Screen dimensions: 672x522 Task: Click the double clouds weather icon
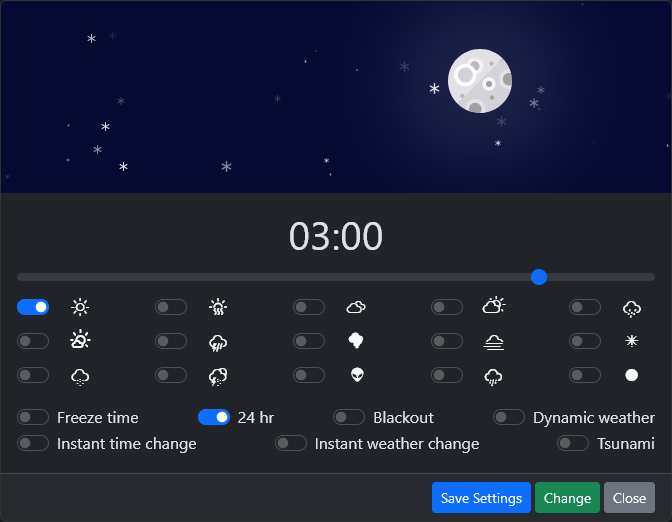pyautogui.click(x=356, y=307)
